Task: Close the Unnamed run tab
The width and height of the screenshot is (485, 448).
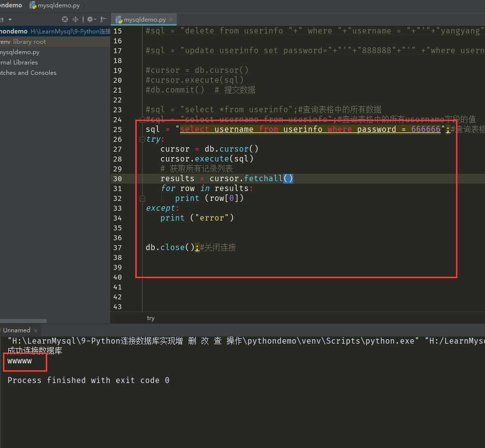Action: coord(35,330)
